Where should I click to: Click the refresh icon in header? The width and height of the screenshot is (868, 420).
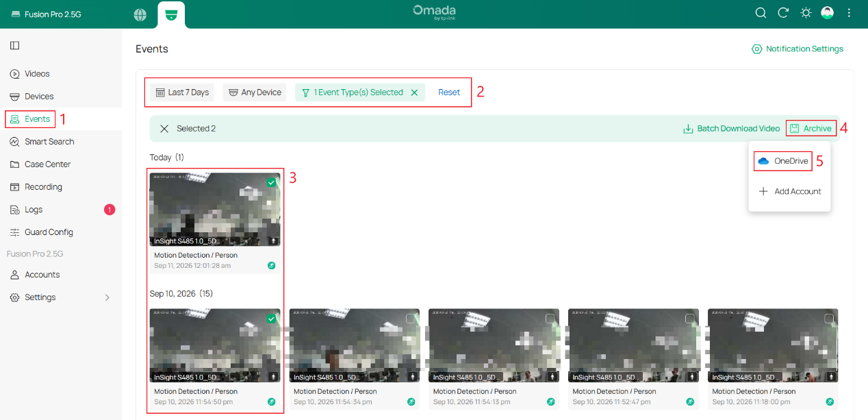783,13
